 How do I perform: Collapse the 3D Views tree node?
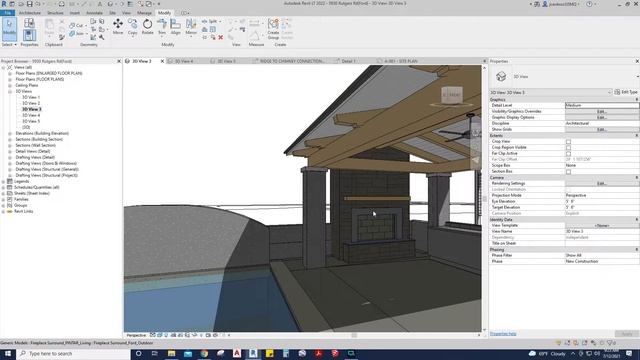(10, 91)
